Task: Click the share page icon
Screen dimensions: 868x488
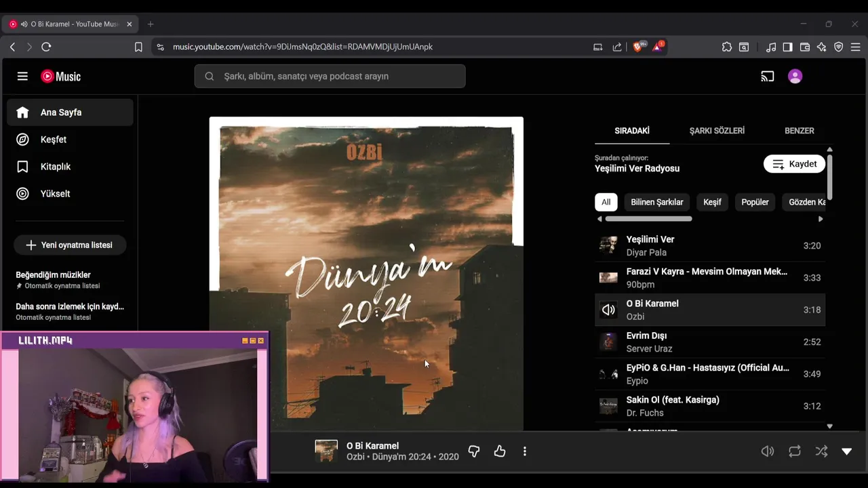Action: [617, 47]
